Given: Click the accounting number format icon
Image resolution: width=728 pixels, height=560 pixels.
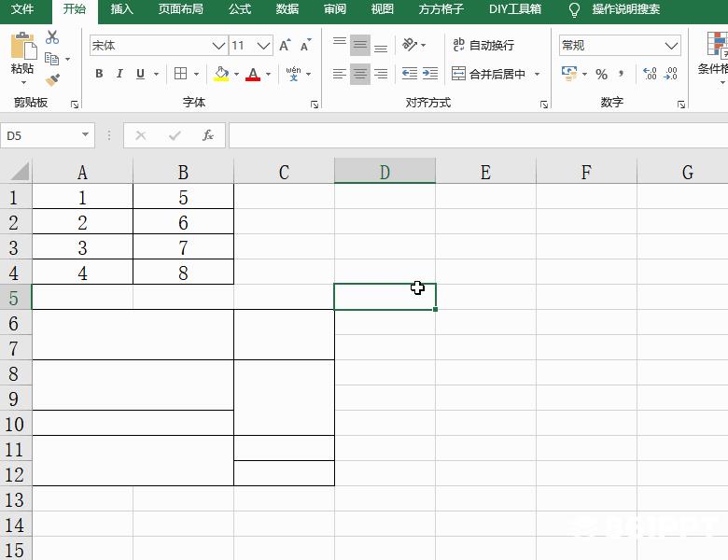Looking at the screenshot, I should click(569, 74).
